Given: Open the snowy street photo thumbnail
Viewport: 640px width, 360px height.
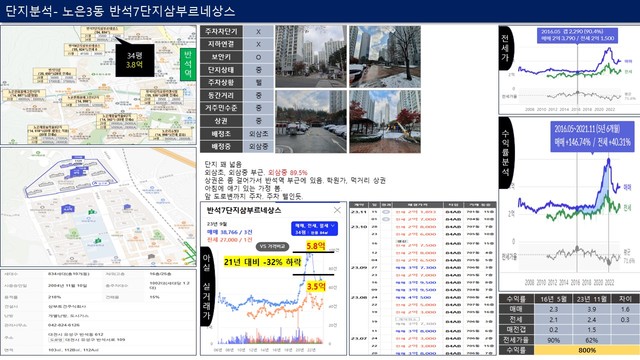Looking at the screenshot, I should click(x=385, y=56).
